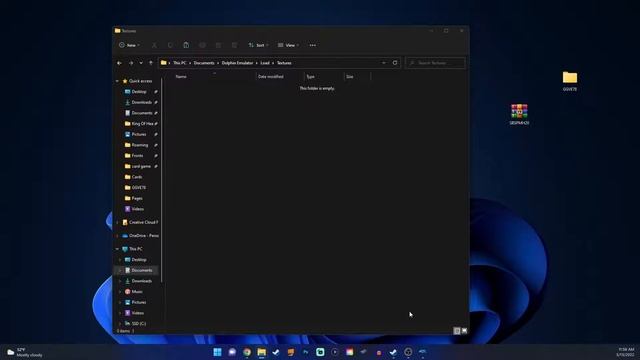
Task: Open the weather widget on taskbar
Action: pyautogui.click(x=24, y=352)
